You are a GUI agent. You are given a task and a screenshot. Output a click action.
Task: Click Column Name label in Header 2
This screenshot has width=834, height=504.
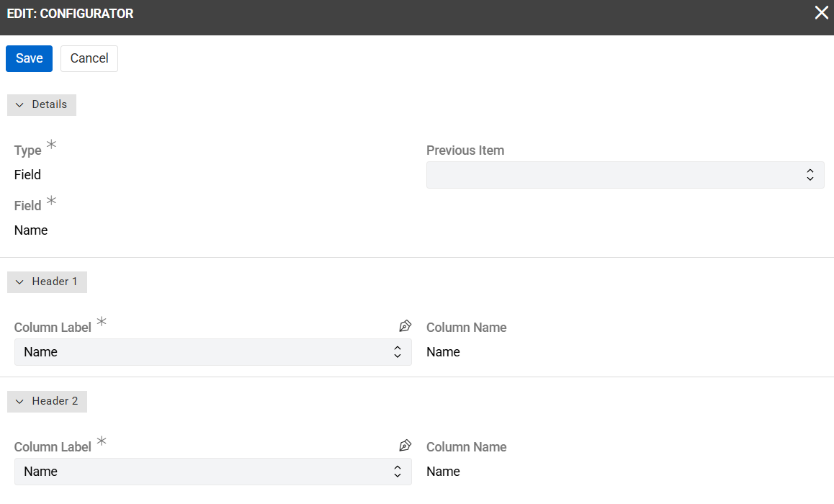[467, 447]
